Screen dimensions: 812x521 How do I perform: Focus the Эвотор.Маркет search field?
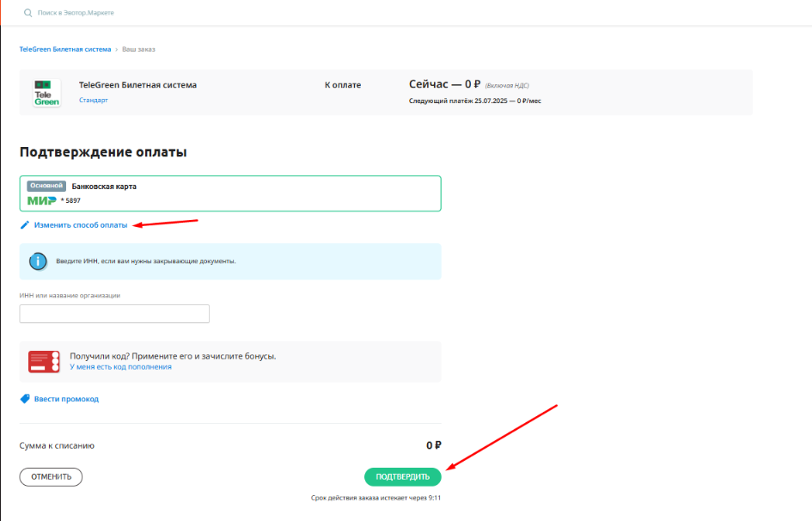pos(76,12)
